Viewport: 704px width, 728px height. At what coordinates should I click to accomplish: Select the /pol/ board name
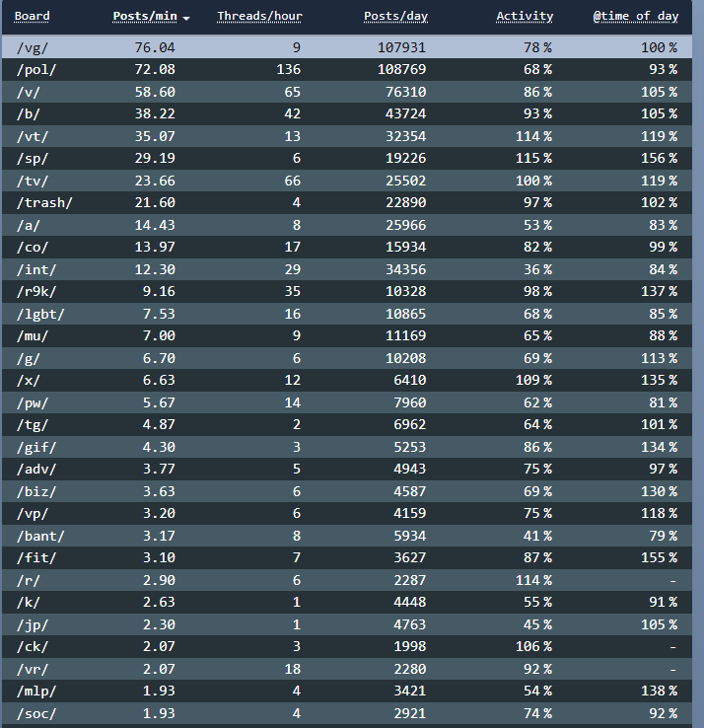point(36,70)
